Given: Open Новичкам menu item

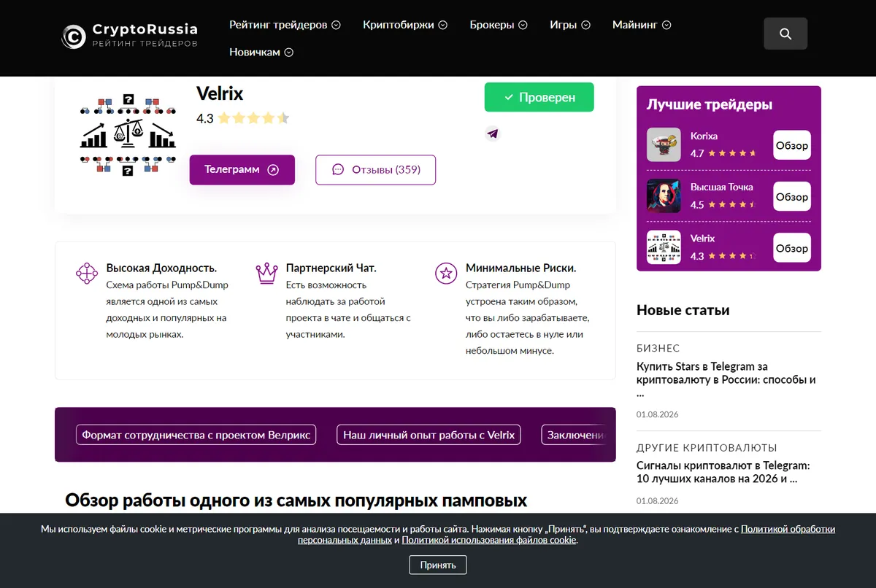Looking at the screenshot, I should 255,53.
